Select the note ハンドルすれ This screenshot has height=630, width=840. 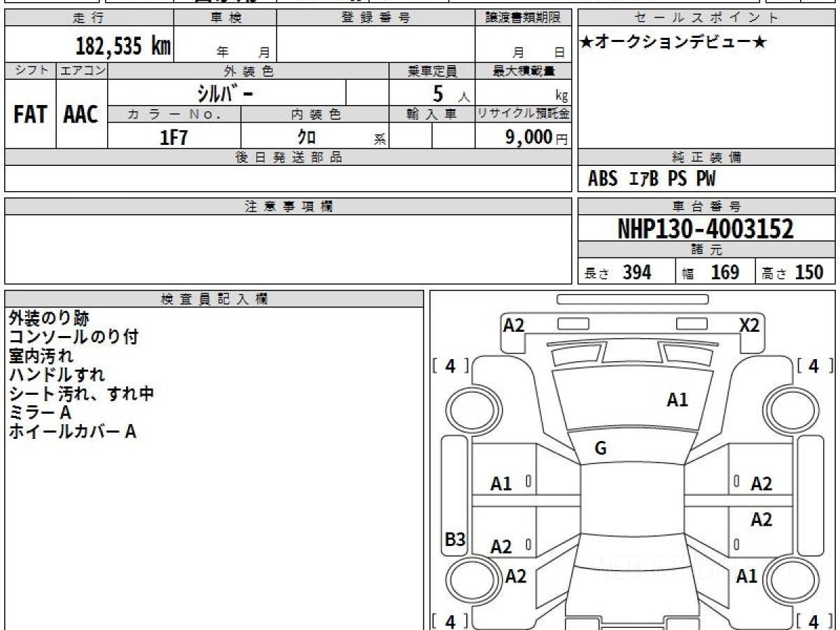pyautogui.click(x=57, y=374)
